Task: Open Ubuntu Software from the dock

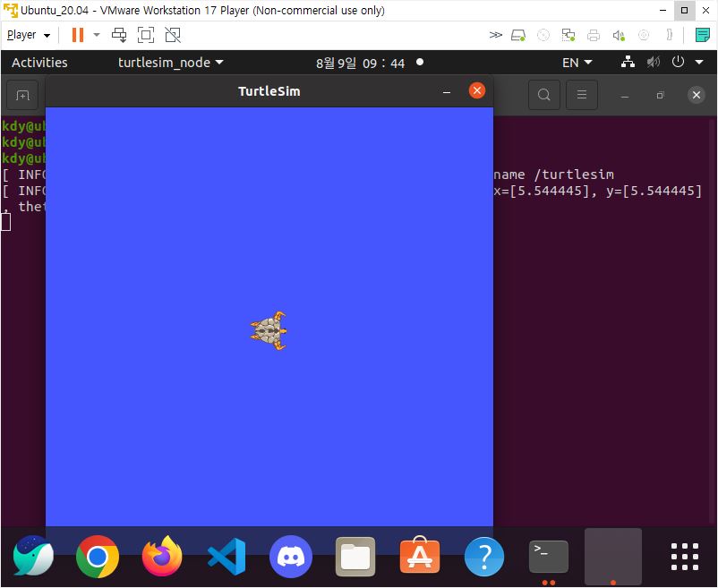Action: 420,556
